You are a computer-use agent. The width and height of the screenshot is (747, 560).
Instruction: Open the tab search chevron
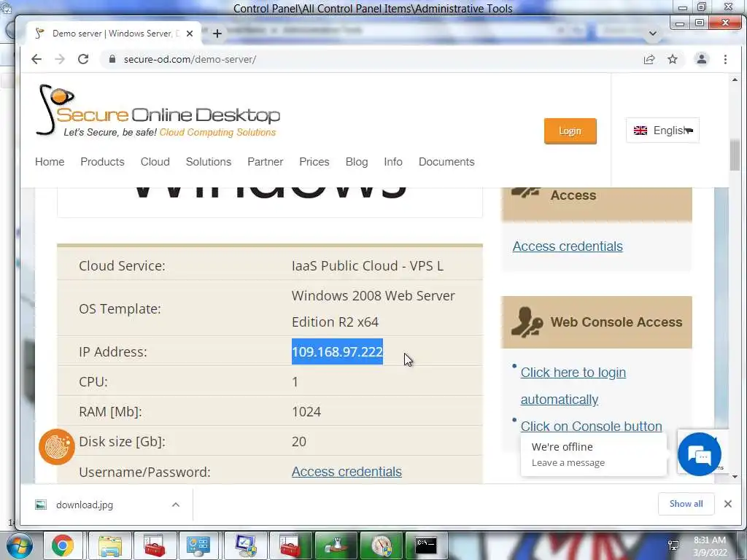pos(653,34)
